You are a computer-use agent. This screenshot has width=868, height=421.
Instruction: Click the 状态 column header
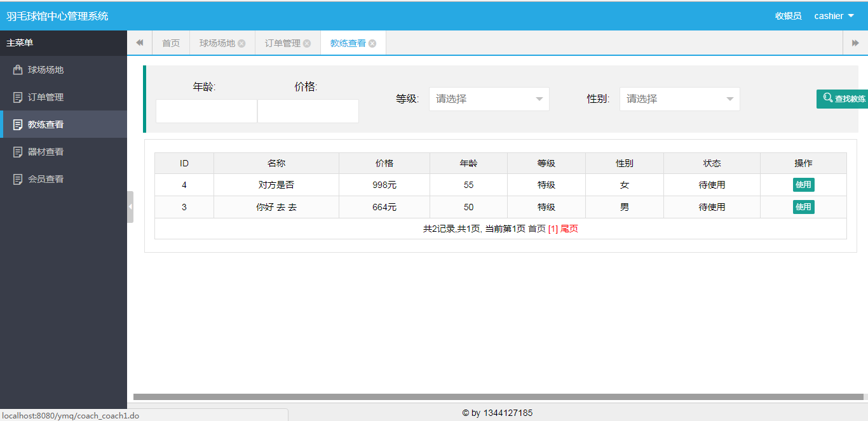(712, 163)
